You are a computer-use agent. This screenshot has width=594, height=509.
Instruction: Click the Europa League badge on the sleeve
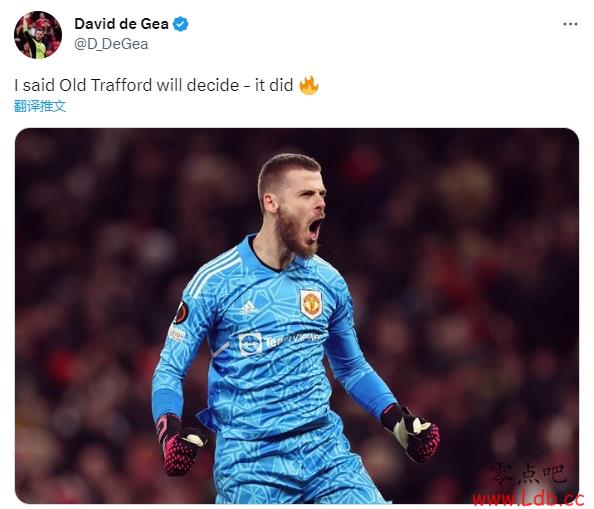[x=181, y=313]
